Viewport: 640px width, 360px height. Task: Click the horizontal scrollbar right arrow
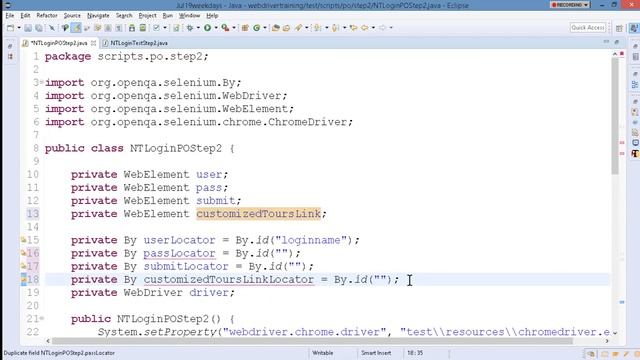click(607, 341)
